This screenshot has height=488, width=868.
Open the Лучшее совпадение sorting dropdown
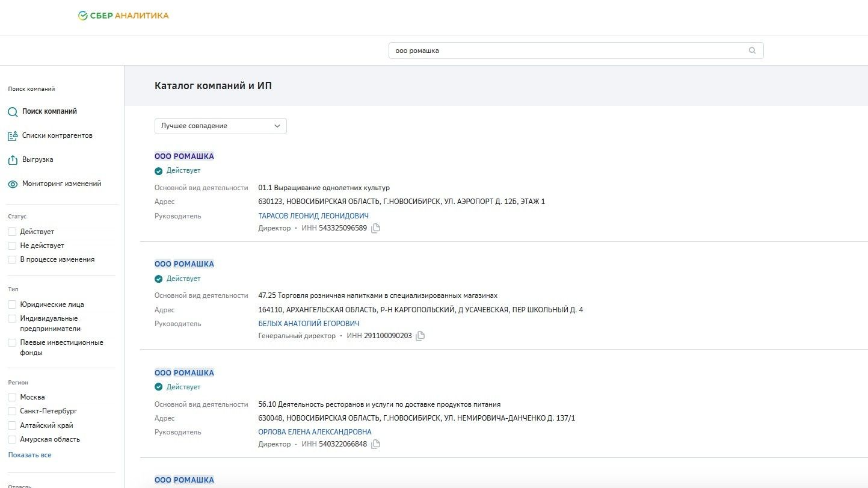[220, 126]
